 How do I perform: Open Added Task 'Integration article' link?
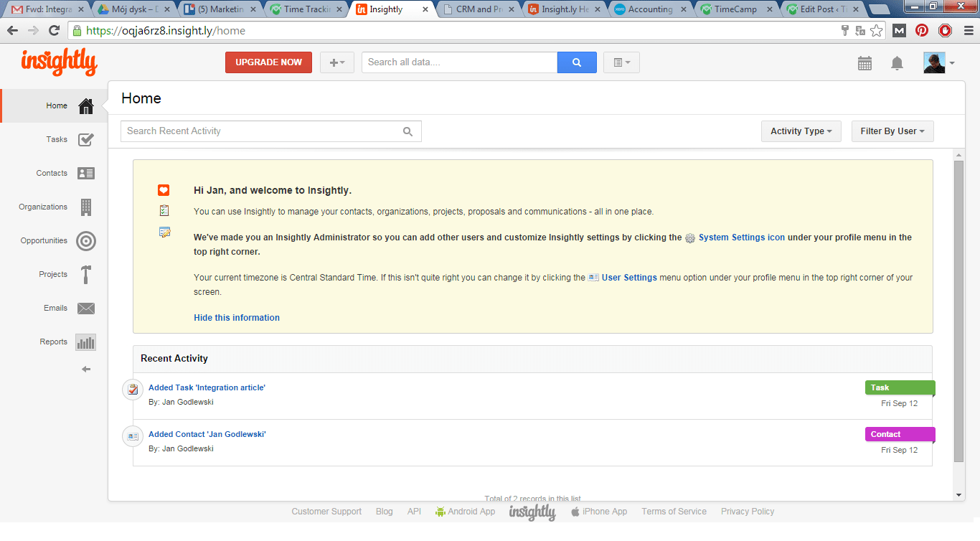207,387
